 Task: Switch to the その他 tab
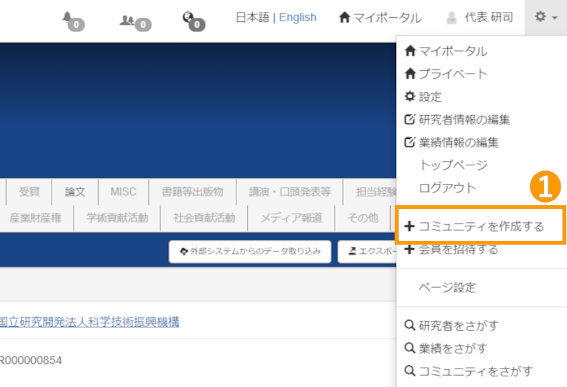tap(363, 218)
